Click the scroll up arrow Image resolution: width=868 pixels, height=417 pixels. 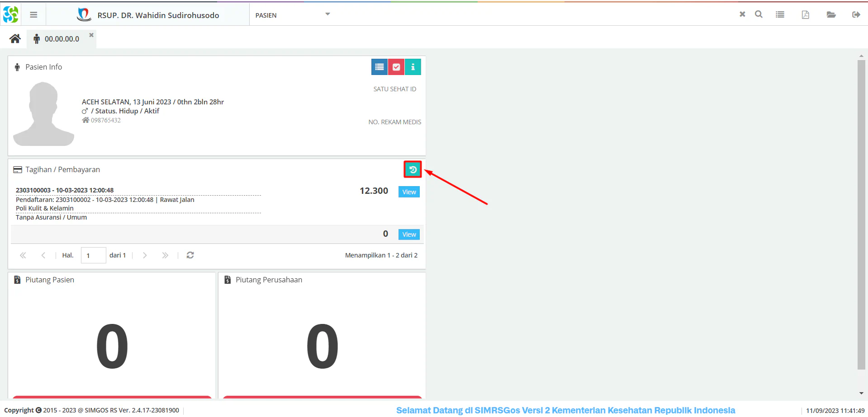pyautogui.click(x=861, y=56)
